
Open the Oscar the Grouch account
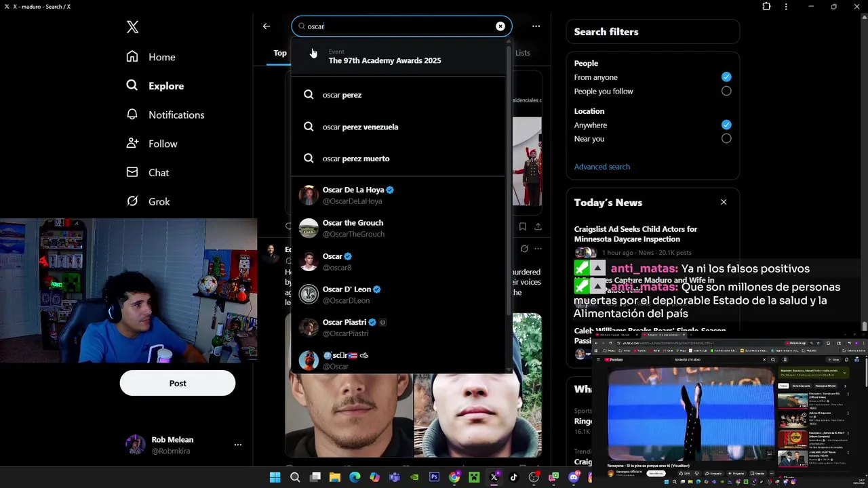pyautogui.click(x=398, y=228)
